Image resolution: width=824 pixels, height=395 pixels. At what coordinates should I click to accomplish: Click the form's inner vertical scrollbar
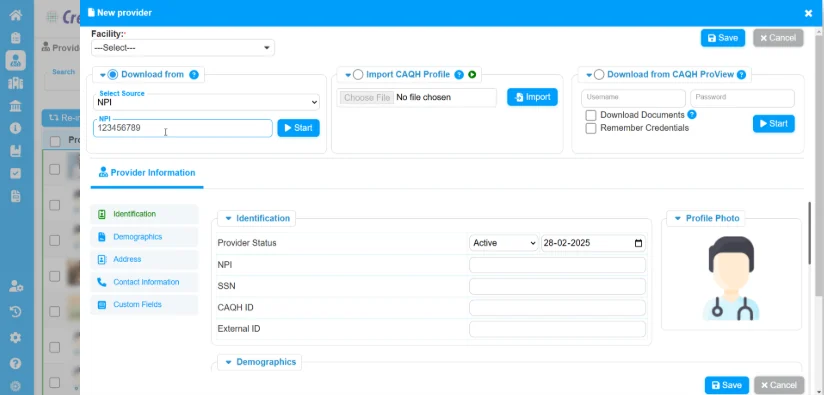pos(810,233)
